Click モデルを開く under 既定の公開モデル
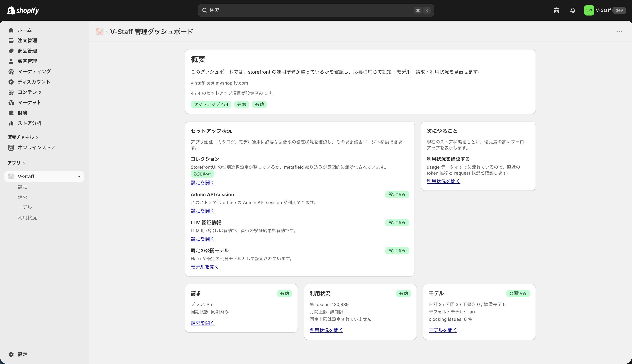The image size is (632, 364). coord(205,267)
